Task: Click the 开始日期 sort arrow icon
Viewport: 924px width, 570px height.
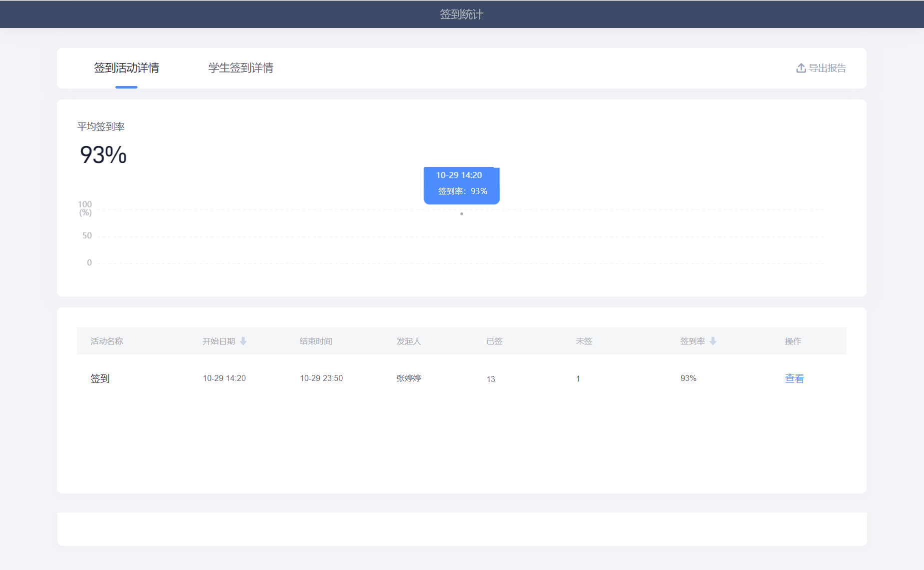Action: coord(243,341)
